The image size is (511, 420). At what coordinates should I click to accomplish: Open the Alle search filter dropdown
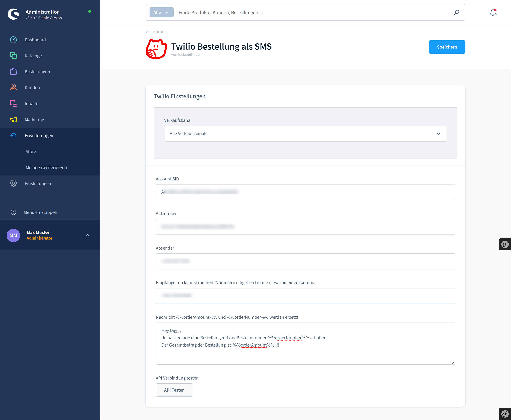coord(161,12)
